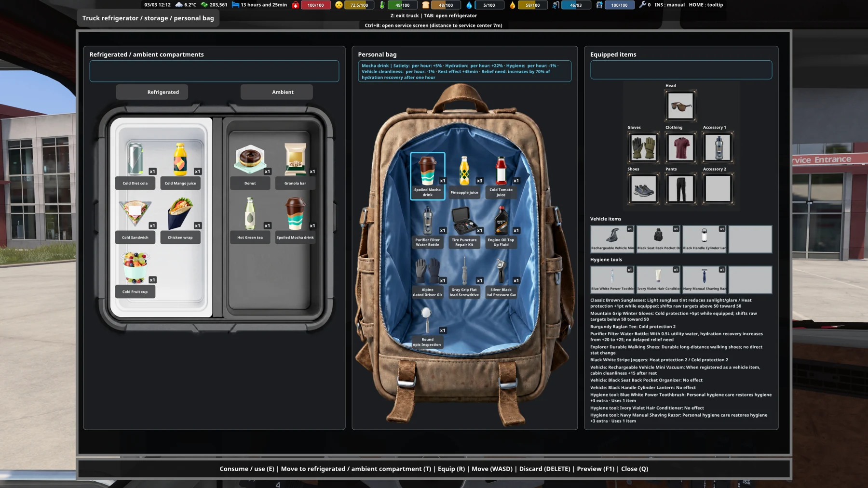The image size is (868, 488).
Task: Pick the Hot Green tea bottle
Action: tap(250, 219)
